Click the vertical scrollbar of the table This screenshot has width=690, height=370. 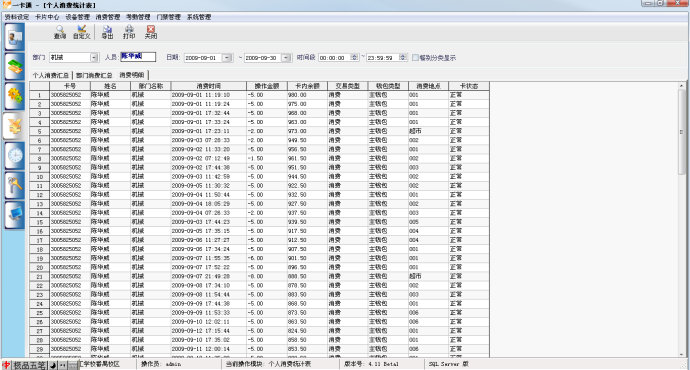point(682,132)
